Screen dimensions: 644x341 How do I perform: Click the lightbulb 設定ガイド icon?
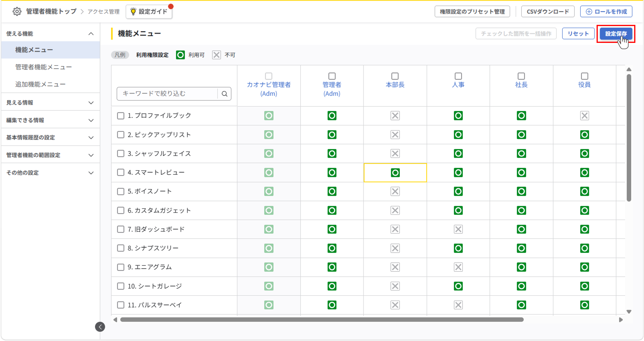click(133, 11)
